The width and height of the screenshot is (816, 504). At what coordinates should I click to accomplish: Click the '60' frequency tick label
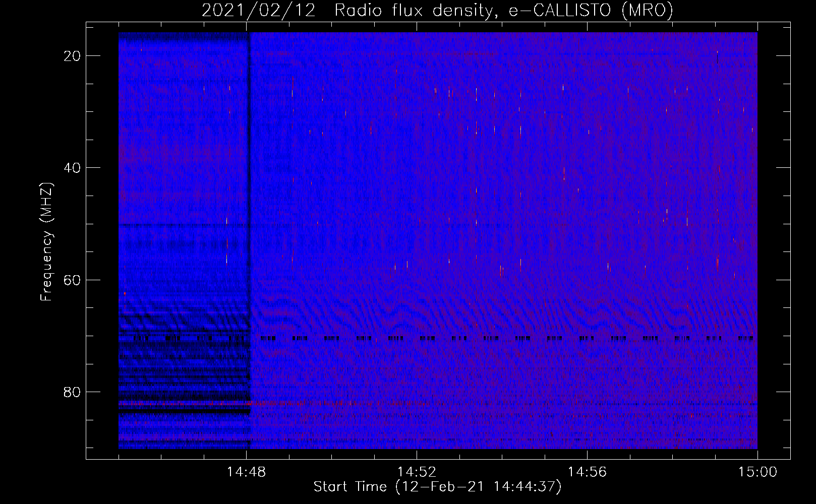tap(73, 280)
